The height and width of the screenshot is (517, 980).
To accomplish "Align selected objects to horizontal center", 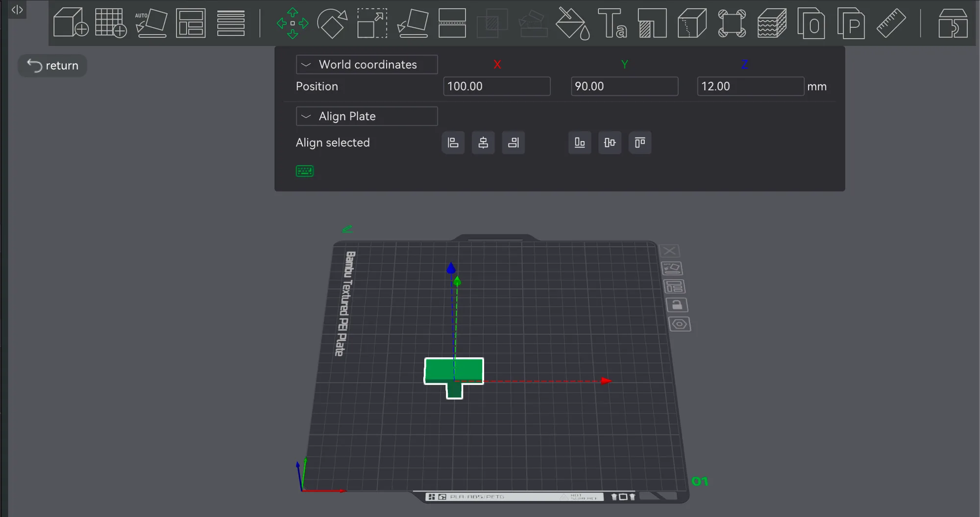I will click(x=483, y=142).
